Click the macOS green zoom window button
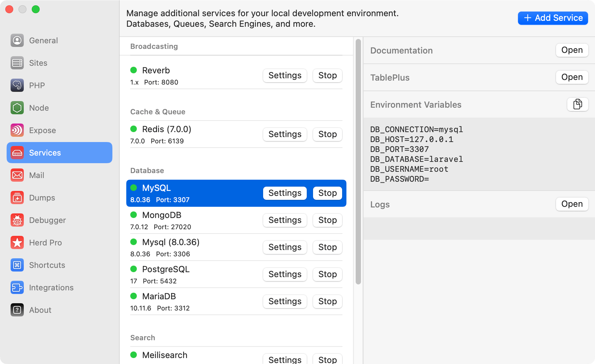The width and height of the screenshot is (595, 364). coord(36,9)
